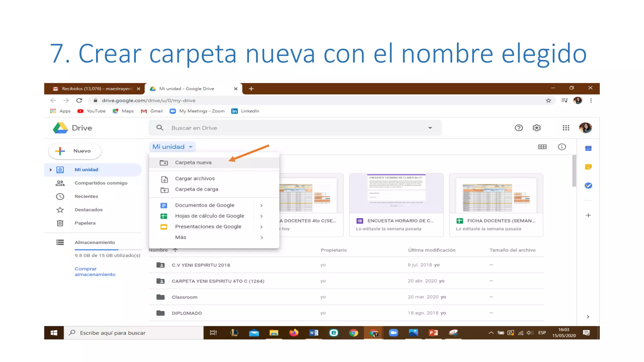Viewport: 644px width, 362px height.
Task: Open Zoom from taskbar
Action: click(393, 333)
